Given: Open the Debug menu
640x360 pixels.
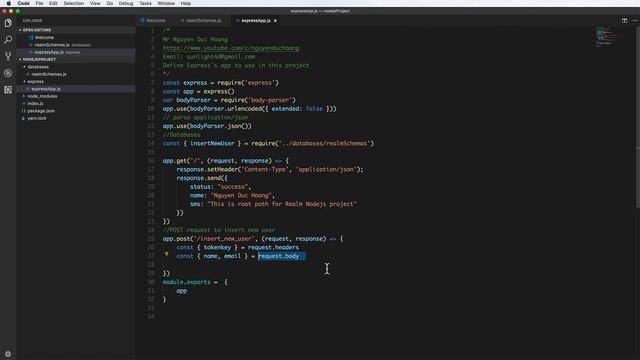Looking at the screenshot, I should coord(126,3).
